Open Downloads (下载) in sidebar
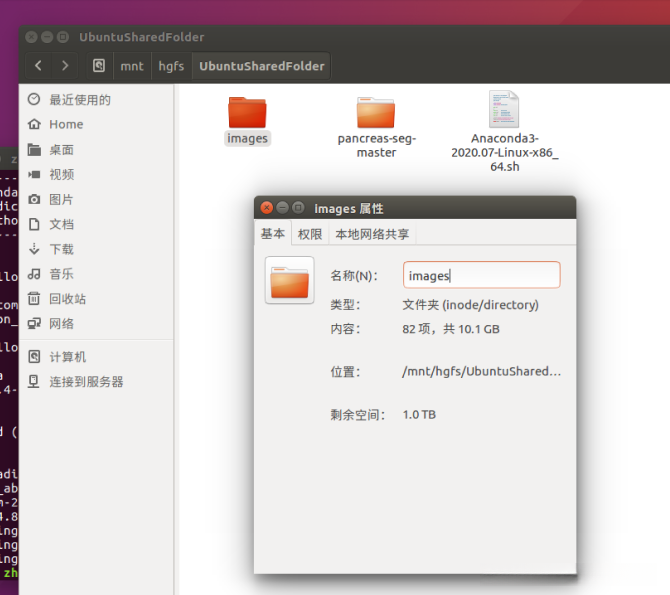The height and width of the screenshot is (595, 670). point(96,249)
